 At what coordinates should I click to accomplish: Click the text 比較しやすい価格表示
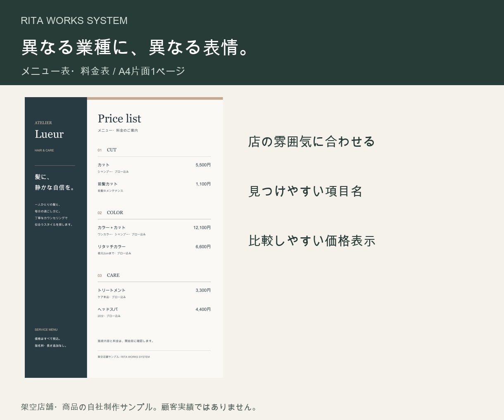pos(311,241)
